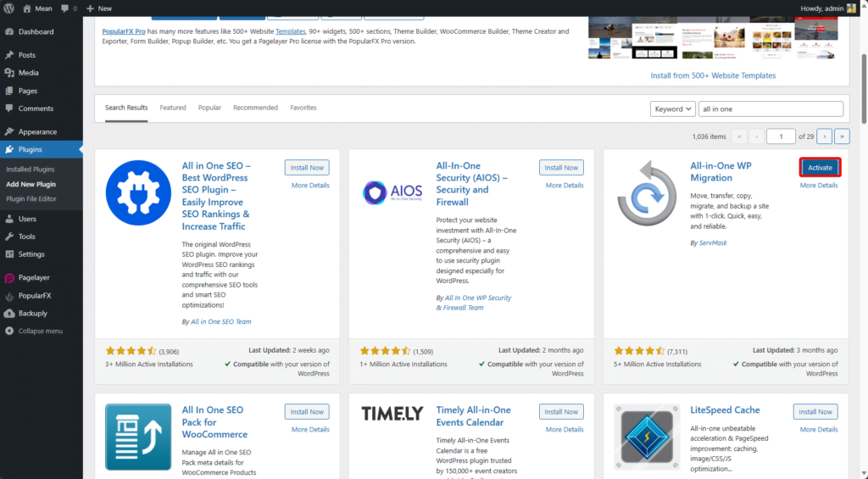
Task: Click the admin user avatar
Action: 850,8
